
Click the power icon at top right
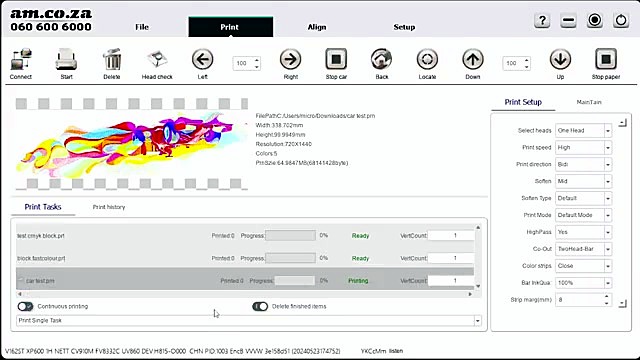pos(621,20)
